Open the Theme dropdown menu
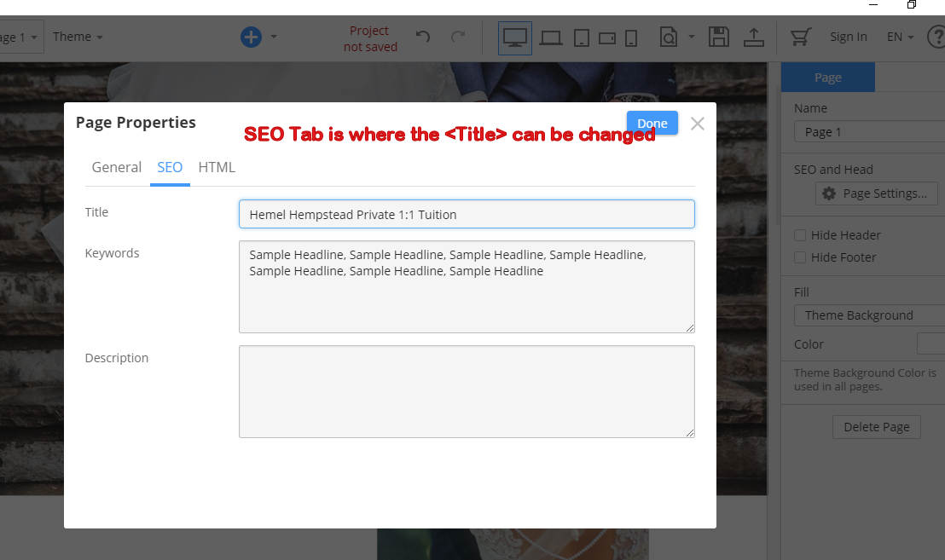This screenshot has height=560, width=945. 78,37
